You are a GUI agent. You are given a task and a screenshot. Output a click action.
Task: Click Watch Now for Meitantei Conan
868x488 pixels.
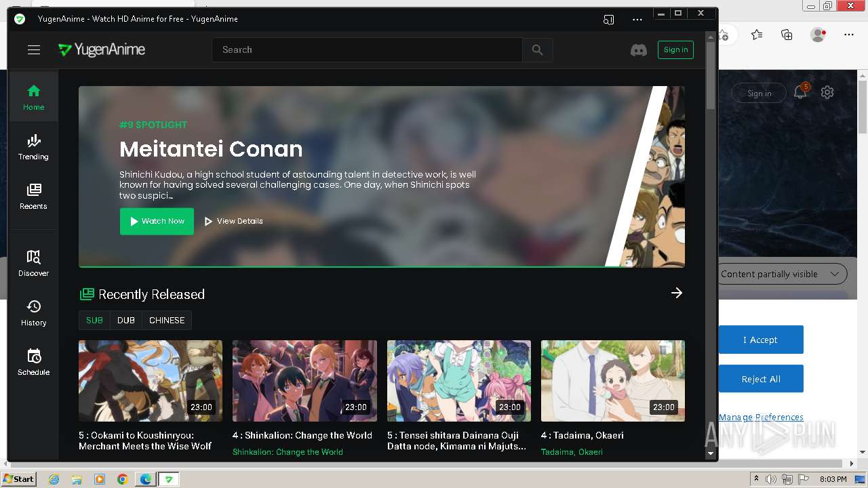(x=157, y=221)
